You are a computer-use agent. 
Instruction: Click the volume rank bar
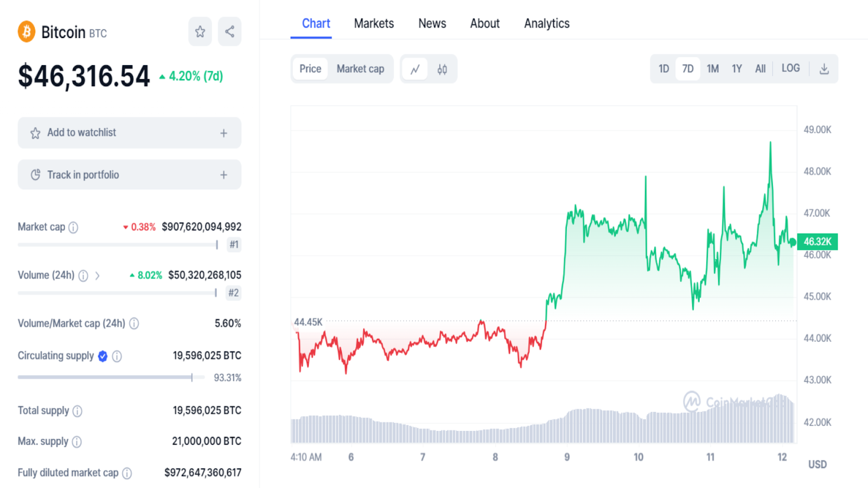118,293
